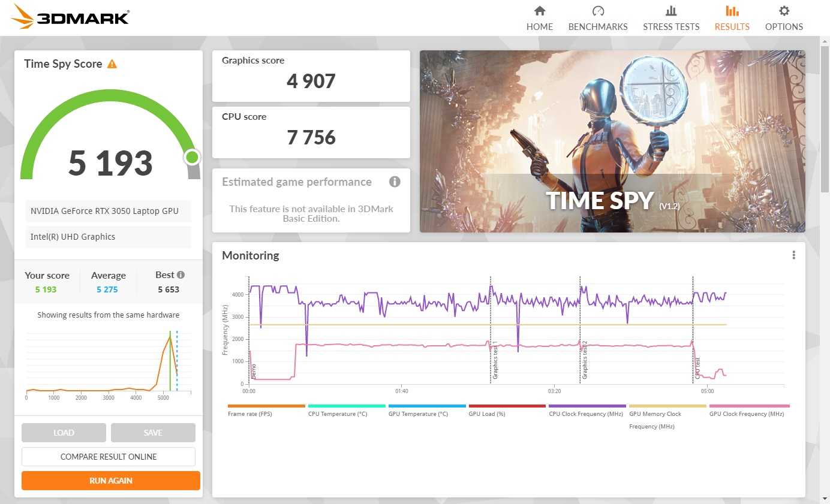Click the RUN AGAIN button

(111, 481)
